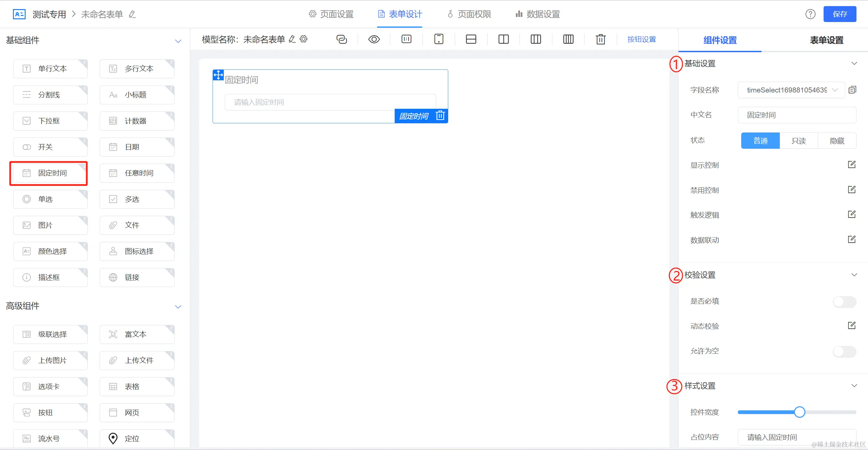Select the four-column layout icon

[568, 39]
